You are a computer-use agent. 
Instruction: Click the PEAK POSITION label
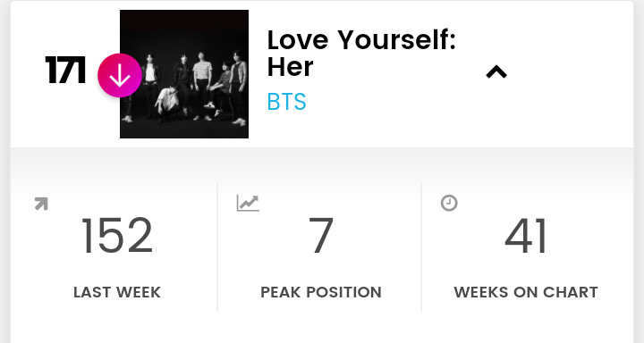coord(321,292)
